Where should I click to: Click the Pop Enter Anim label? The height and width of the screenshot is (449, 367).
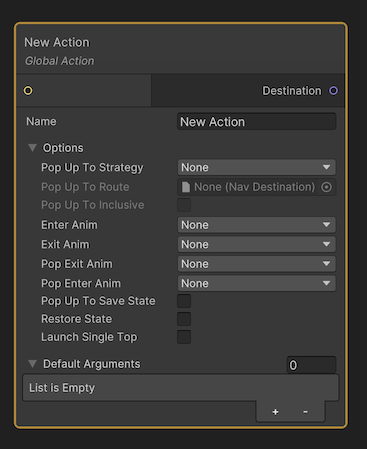point(81,283)
